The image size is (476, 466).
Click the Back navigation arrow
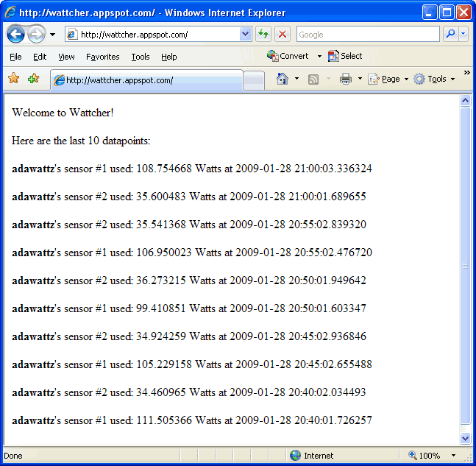tap(15, 35)
